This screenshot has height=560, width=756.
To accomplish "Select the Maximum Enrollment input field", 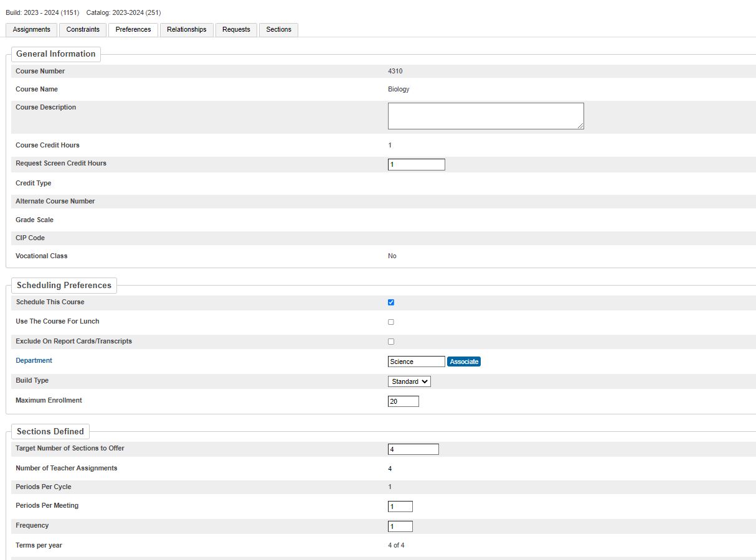I will click(403, 401).
